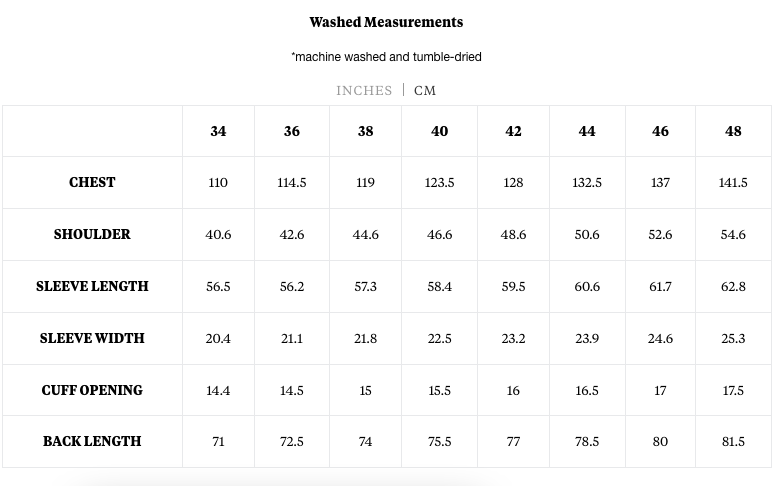Select the CM unit toggle
The width and height of the screenshot is (780, 486).
(425, 91)
